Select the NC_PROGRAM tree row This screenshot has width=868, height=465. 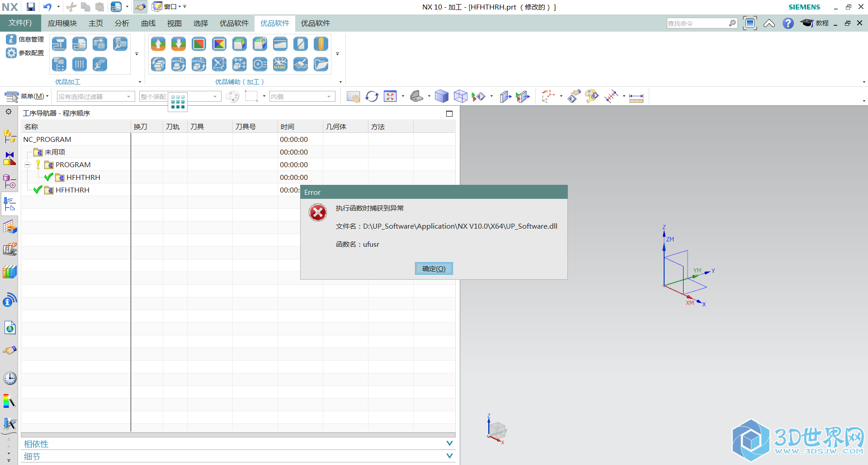238,139
